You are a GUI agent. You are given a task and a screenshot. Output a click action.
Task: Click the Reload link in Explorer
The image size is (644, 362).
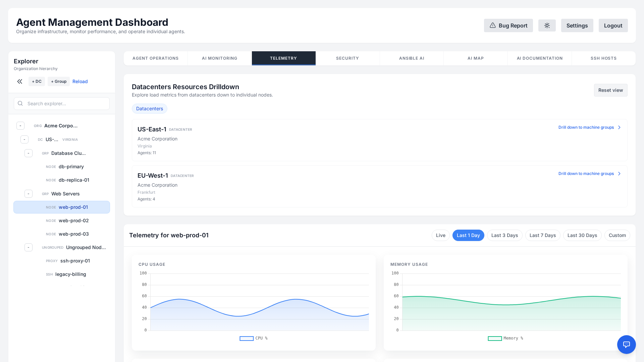coord(80,81)
